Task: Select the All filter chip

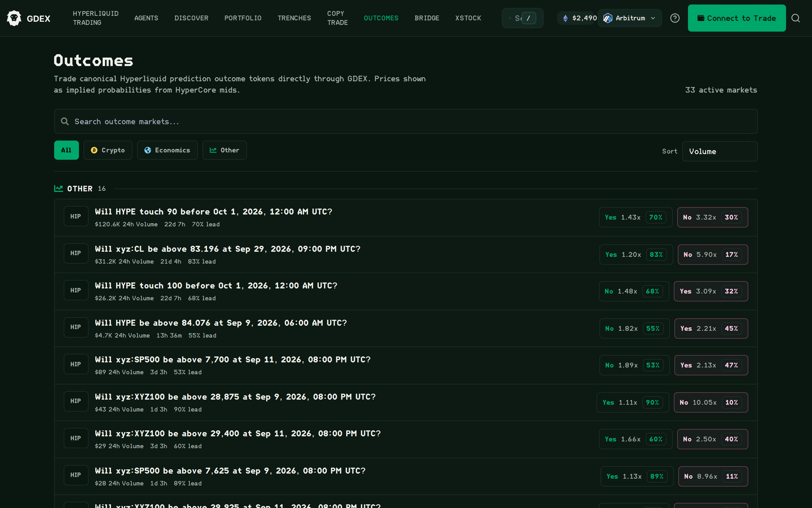Action: point(67,150)
